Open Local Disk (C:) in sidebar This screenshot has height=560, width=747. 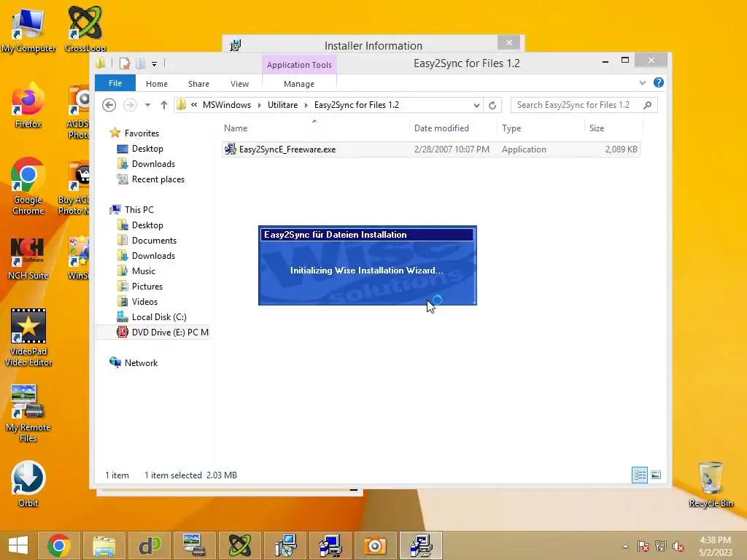tap(158, 317)
